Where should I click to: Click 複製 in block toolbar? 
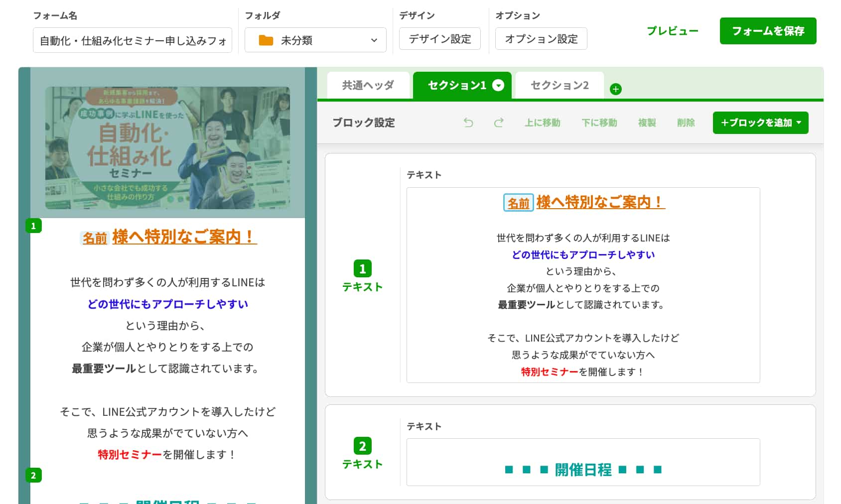click(647, 123)
